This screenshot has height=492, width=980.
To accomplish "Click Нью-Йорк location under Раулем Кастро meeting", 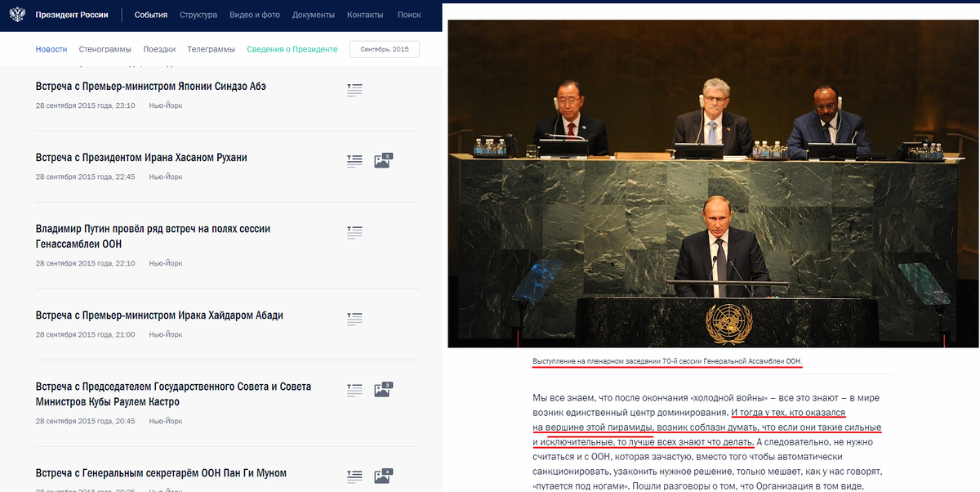I will point(166,421).
